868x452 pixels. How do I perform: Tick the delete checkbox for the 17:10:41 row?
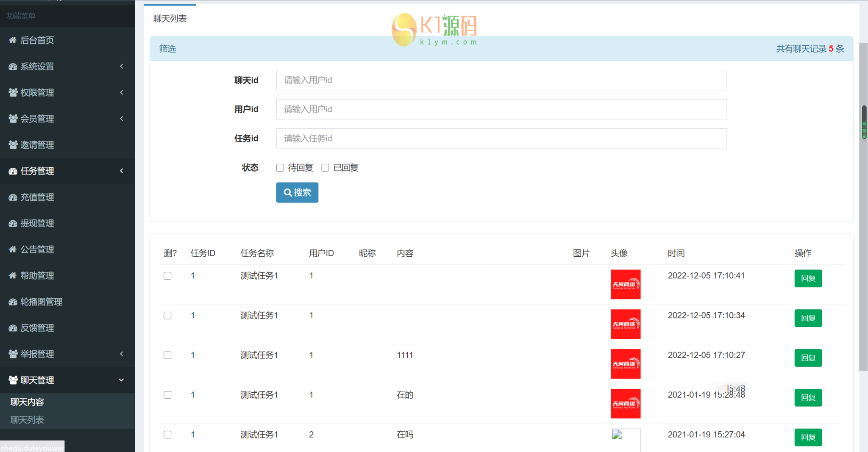point(167,276)
